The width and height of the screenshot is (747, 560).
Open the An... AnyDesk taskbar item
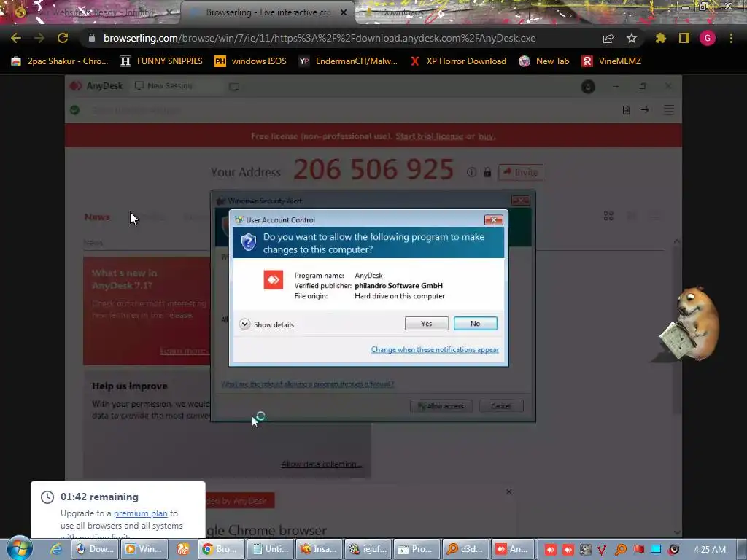click(x=514, y=549)
